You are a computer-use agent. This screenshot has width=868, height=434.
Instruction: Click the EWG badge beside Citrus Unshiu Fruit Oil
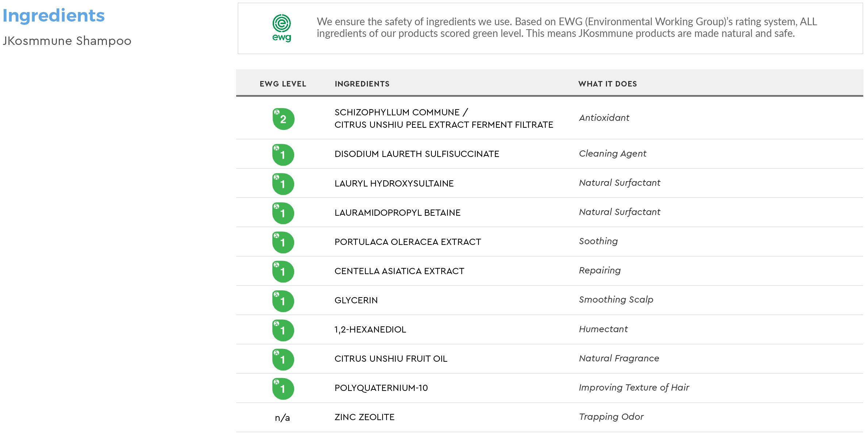pyautogui.click(x=283, y=360)
